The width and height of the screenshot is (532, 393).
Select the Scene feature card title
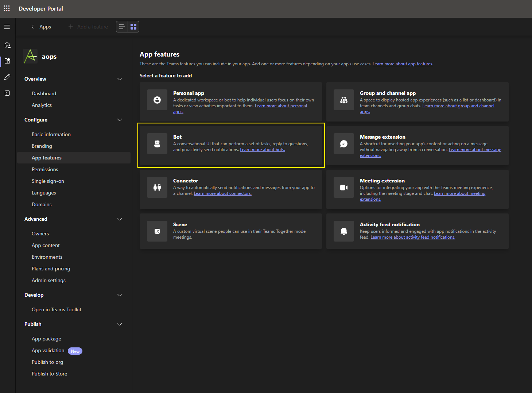coord(180,224)
